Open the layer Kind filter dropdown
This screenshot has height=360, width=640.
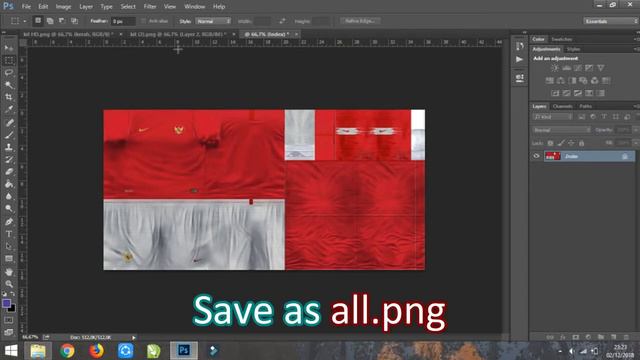click(553, 117)
